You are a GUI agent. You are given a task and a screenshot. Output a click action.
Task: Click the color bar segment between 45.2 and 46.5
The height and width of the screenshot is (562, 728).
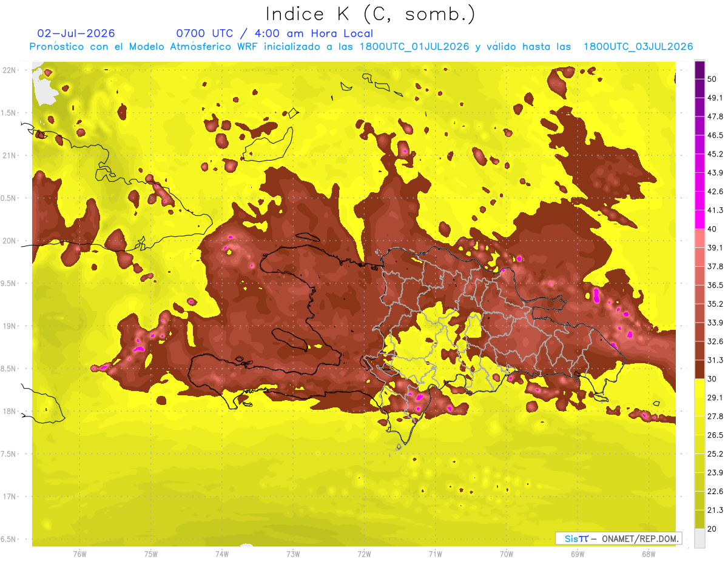(699, 144)
